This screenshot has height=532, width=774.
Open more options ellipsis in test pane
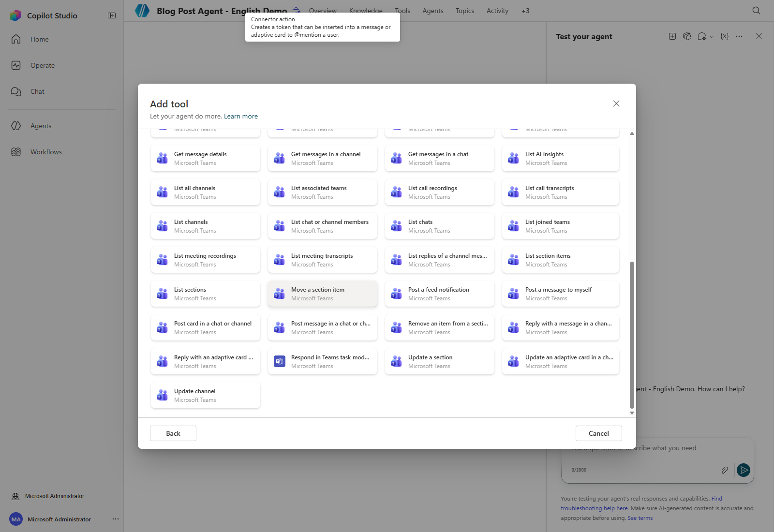(739, 36)
